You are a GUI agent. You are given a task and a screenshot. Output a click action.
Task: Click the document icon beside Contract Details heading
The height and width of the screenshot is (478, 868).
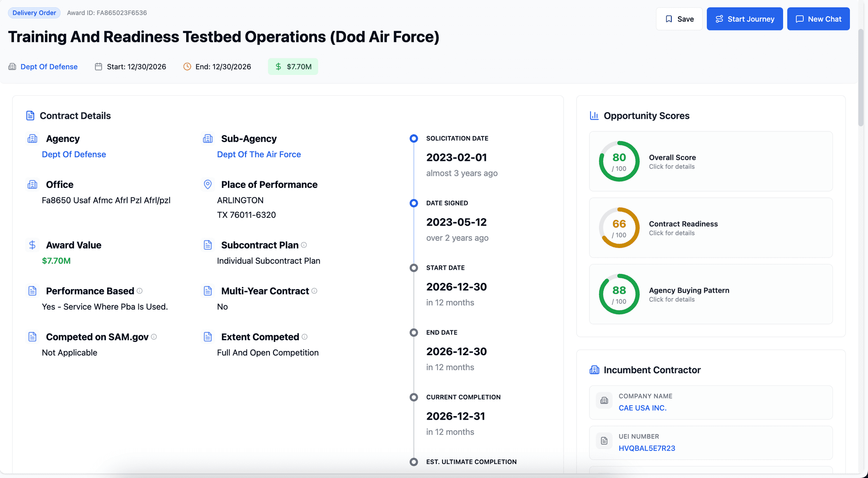coord(30,116)
